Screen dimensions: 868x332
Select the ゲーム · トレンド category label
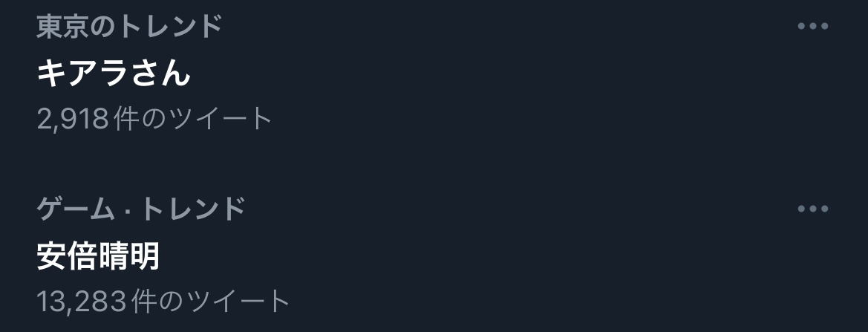coord(141,209)
